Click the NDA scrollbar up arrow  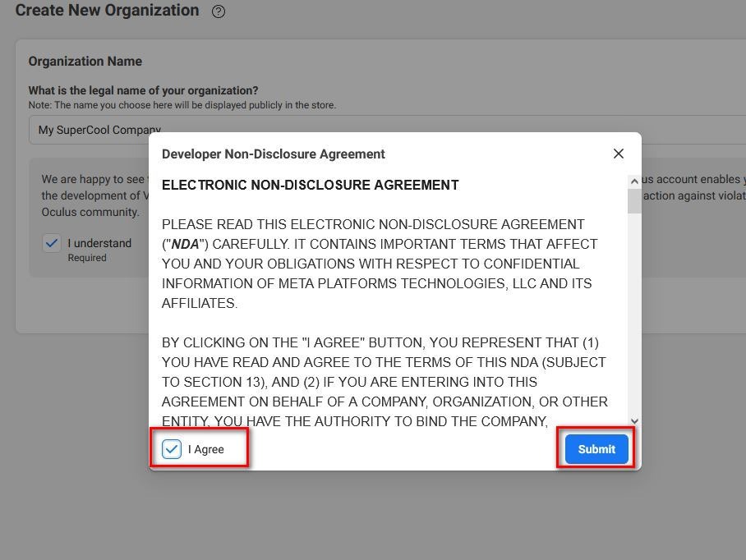[x=634, y=181]
